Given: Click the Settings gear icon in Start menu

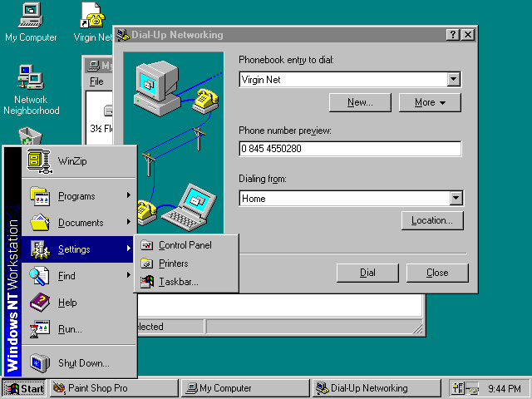Looking at the screenshot, I should pos(40,249).
